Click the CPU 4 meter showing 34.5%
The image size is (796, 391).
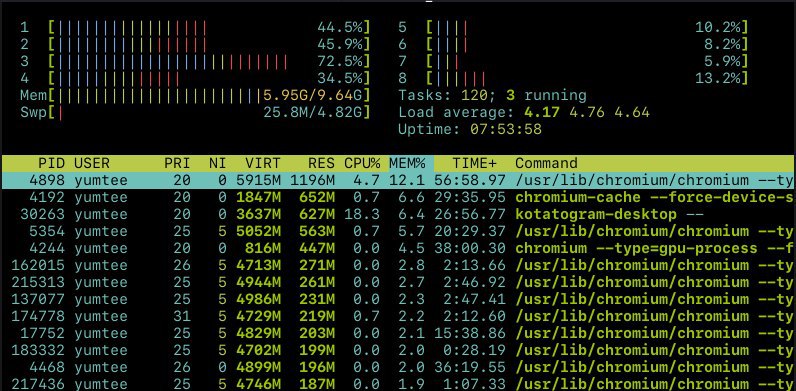click(209, 79)
